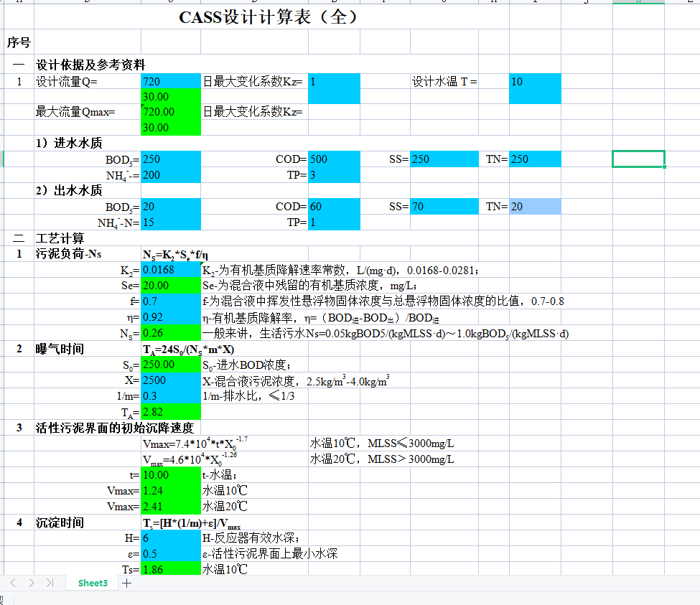The width and height of the screenshot is (700, 605).
Task: Select the S0 value 250.00
Action: (171, 365)
